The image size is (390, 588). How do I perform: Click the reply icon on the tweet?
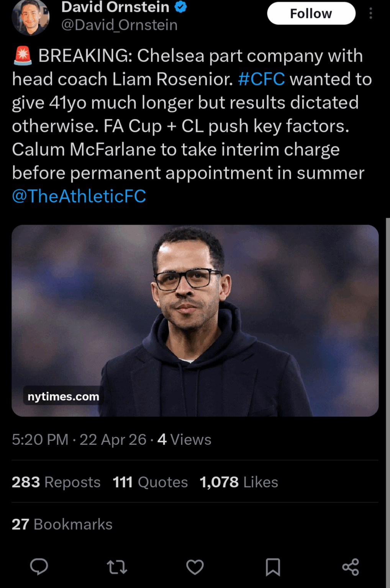pos(39,567)
